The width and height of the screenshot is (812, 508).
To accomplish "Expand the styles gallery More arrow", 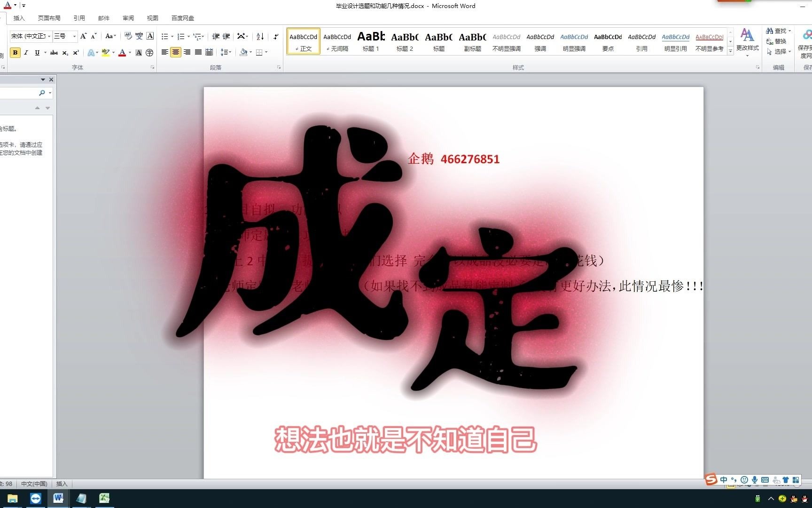I will (730, 51).
